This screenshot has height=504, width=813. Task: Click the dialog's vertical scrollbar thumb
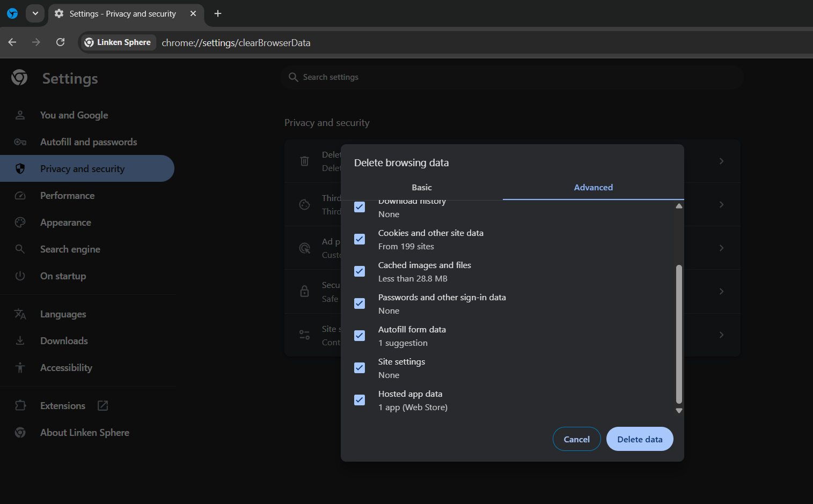(679, 332)
